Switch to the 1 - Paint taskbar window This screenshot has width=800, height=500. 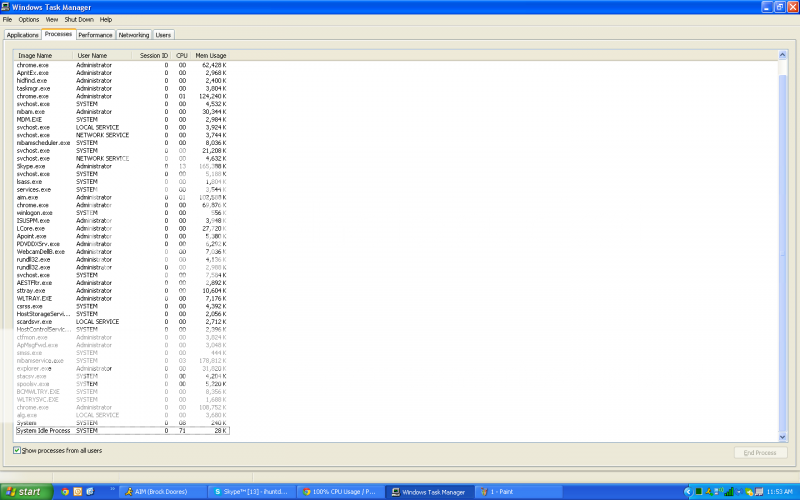click(x=517, y=492)
